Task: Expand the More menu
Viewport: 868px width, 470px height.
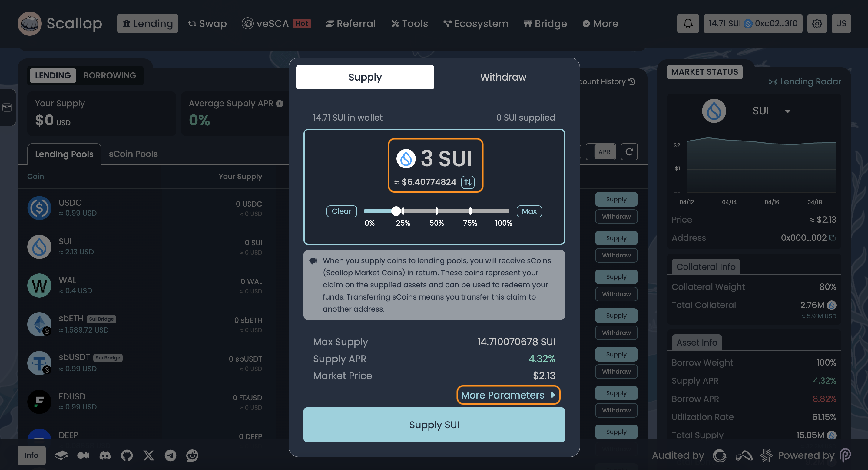Action: [600, 24]
